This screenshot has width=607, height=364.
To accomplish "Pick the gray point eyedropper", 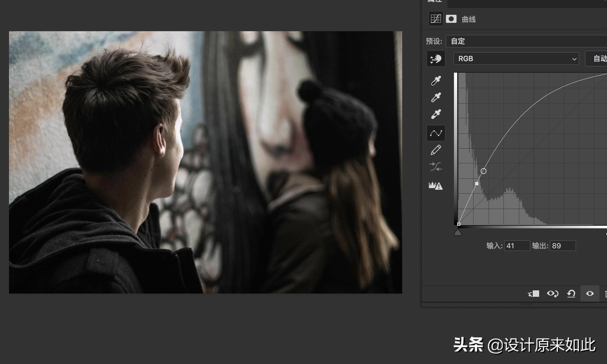I will (436, 97).
